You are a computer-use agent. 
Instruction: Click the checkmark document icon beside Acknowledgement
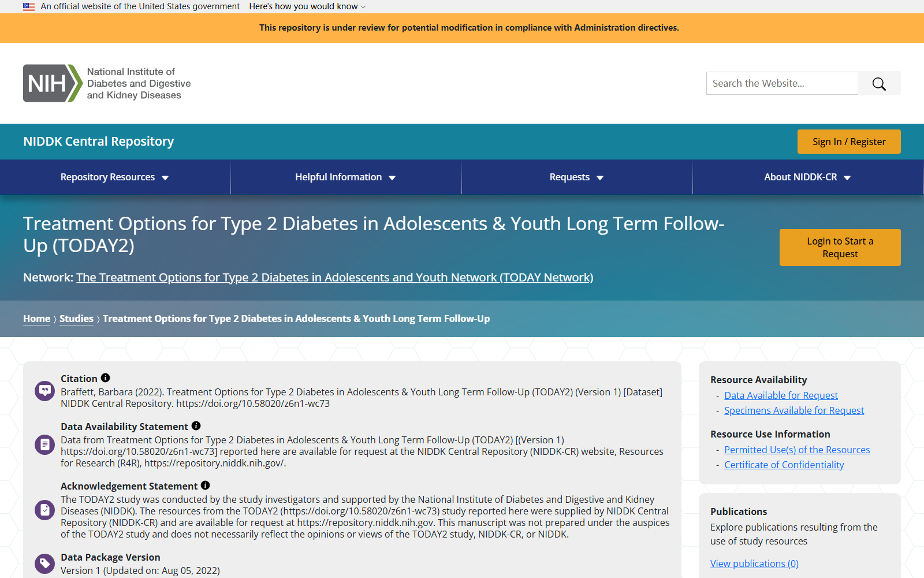click(x=44, y=510)
